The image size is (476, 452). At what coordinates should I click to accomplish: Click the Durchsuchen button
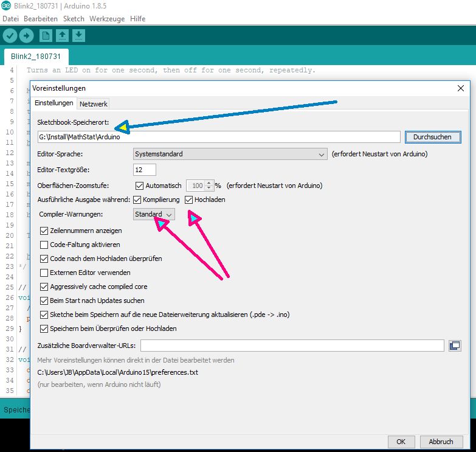(433, 137)
